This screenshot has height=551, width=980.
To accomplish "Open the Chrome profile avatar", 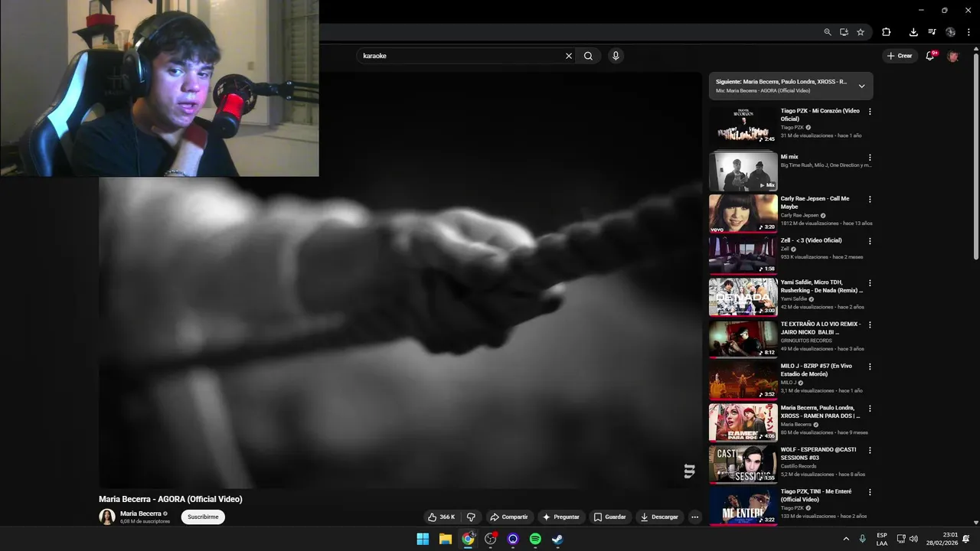I will coord(950,32).
